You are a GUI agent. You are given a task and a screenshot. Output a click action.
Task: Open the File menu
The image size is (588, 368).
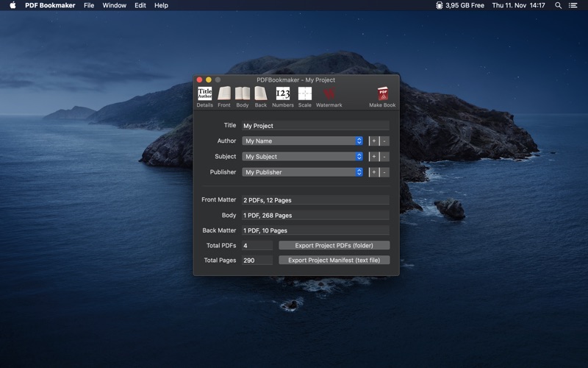click(89, 5)
